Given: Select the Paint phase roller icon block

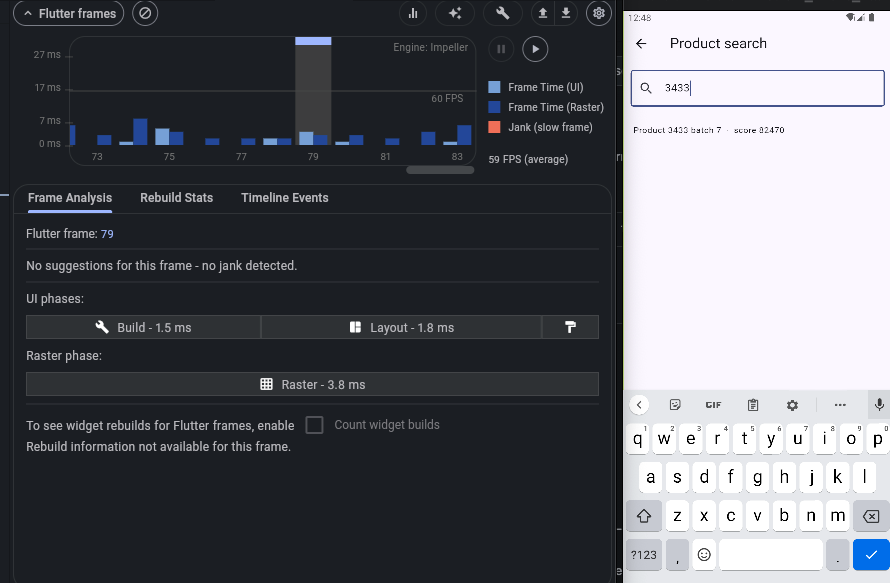Looking at the screenshot, I should pyautogui.click(x=570, y=327).
